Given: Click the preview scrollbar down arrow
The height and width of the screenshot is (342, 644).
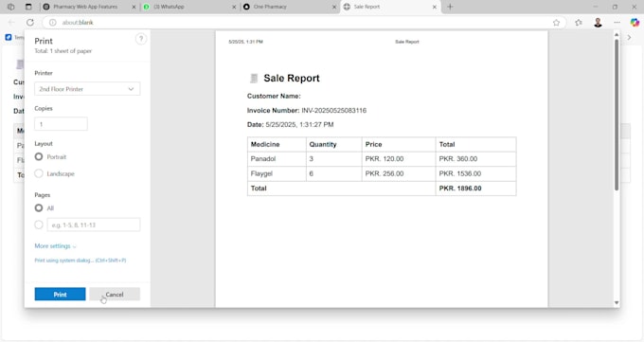Looking at the screenshot, I should (617, 302).
